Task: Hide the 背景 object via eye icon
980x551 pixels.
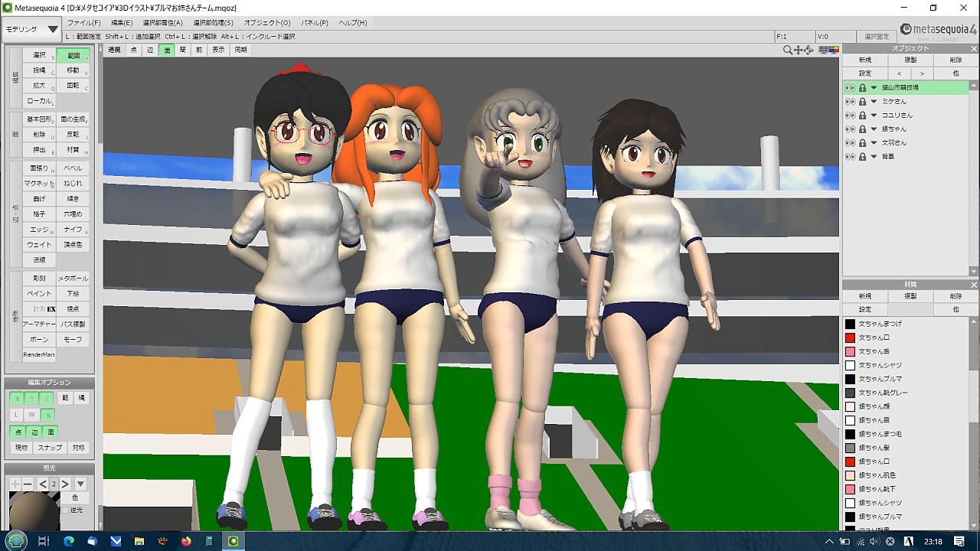Action: 850,157
